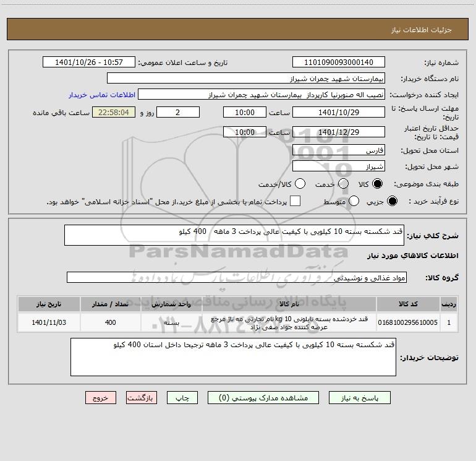Click the کد کالا column header
Screen dimensions: 476x461
click(x=408, y=304)
